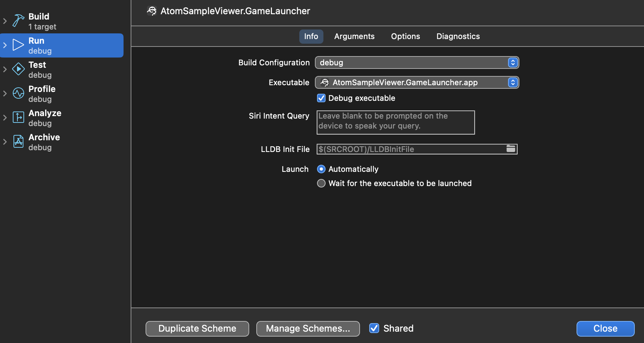Click into the Siri Intent Query field

click(395, 123)
